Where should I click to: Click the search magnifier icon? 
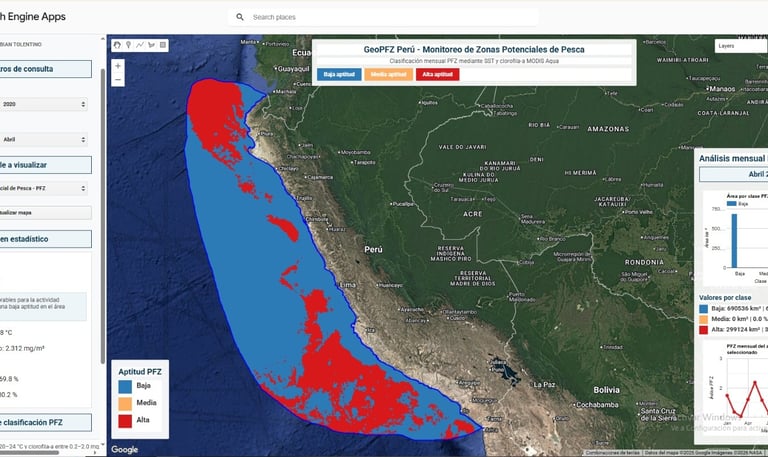[x=240, y=17]
